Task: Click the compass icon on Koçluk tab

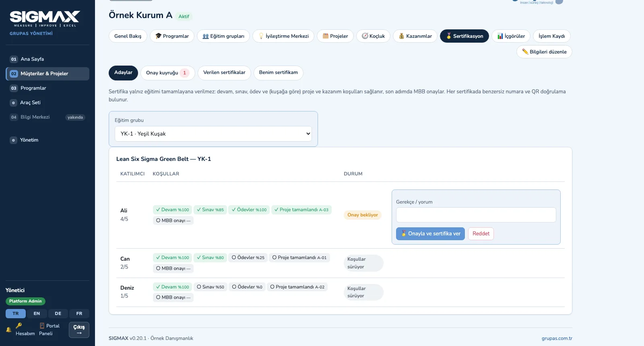Action: point(365,36)
